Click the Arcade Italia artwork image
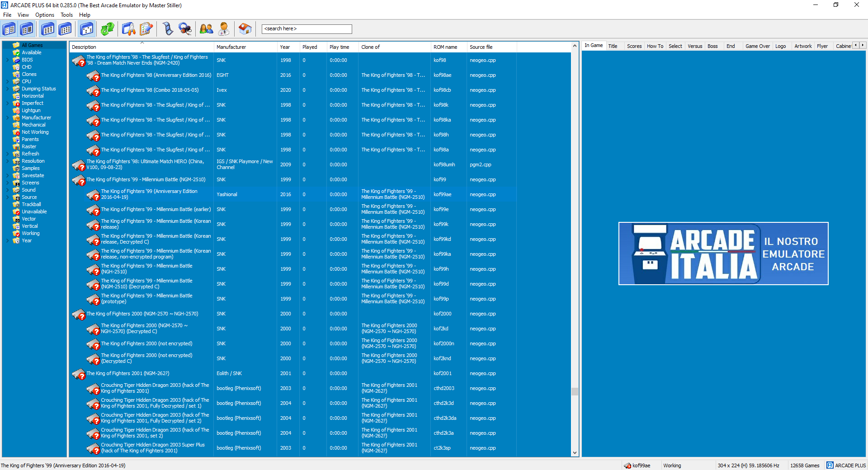This screenshot has height=470, width=868. click(723, 254)
